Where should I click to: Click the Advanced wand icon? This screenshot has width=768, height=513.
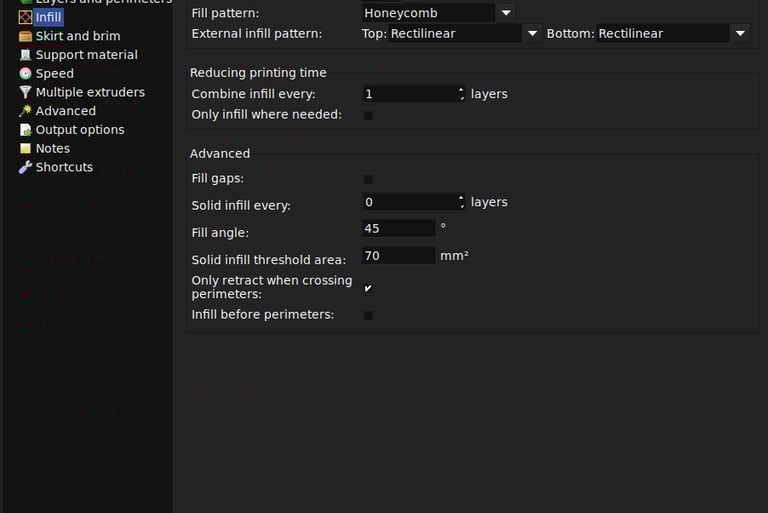coord(25,111)
